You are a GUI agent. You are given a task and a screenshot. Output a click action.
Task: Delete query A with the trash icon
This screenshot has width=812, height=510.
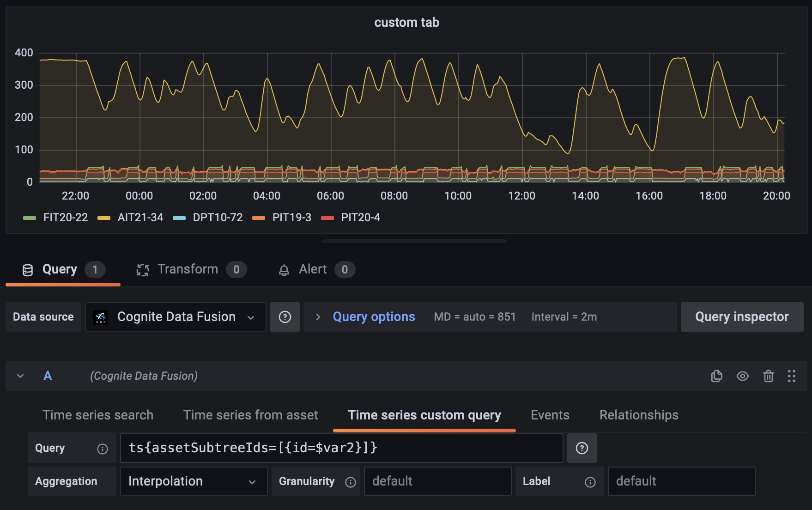(x=768, y=376)
